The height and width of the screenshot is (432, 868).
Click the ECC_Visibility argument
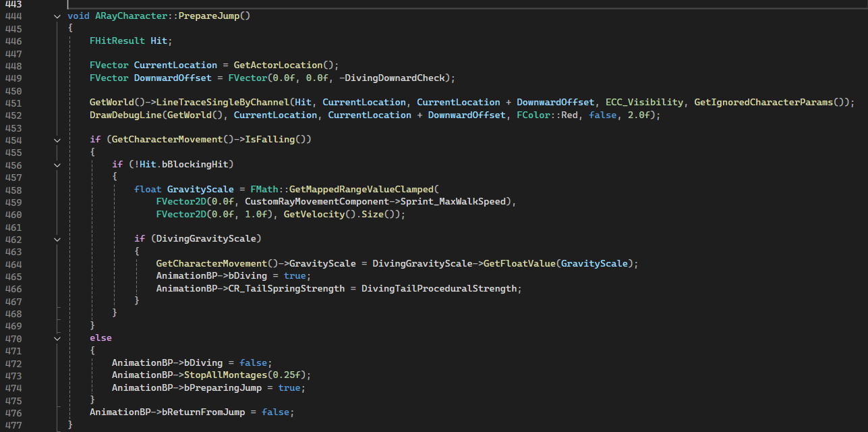coord(643,103)
